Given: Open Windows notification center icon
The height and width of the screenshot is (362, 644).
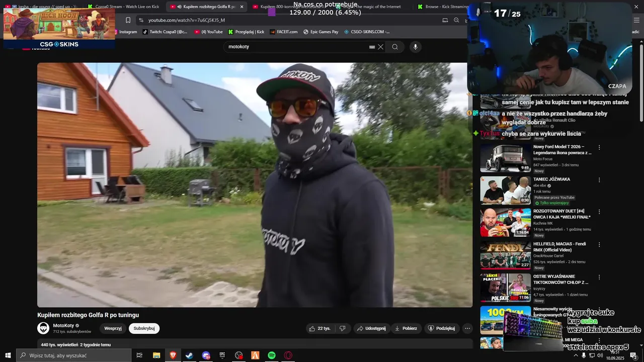Looking at the screenshot, I should (x=633, y=355).
